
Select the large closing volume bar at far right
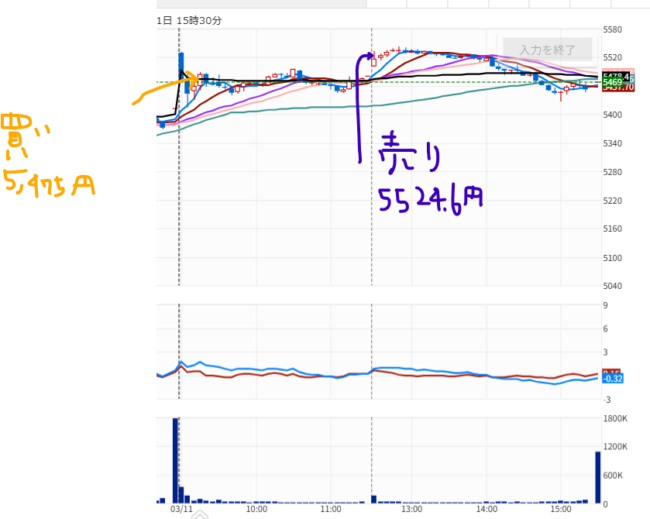[597, 477]
